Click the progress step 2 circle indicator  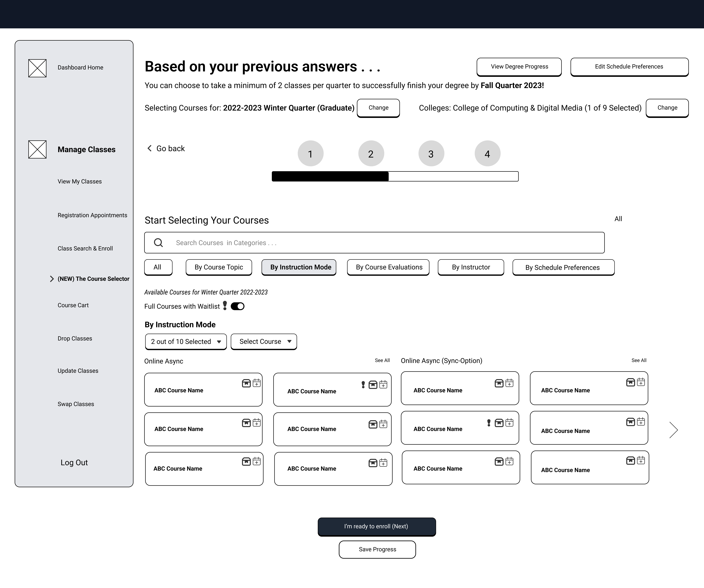[x=371, y=153]
